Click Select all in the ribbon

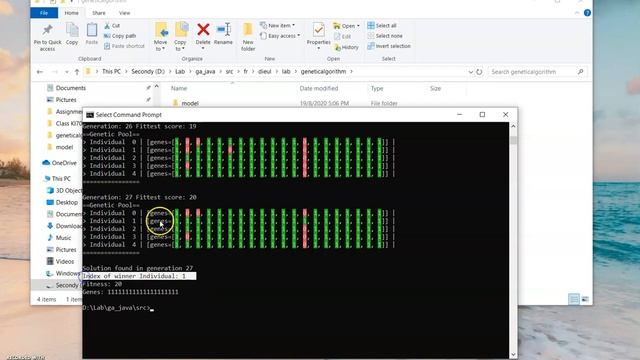click(382, 25)
